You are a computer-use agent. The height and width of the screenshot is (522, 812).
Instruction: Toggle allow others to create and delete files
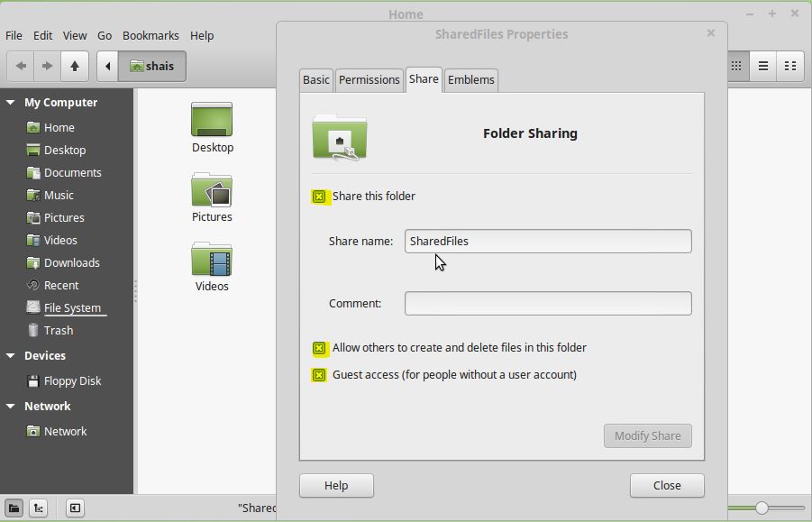[x=321, y=348]
